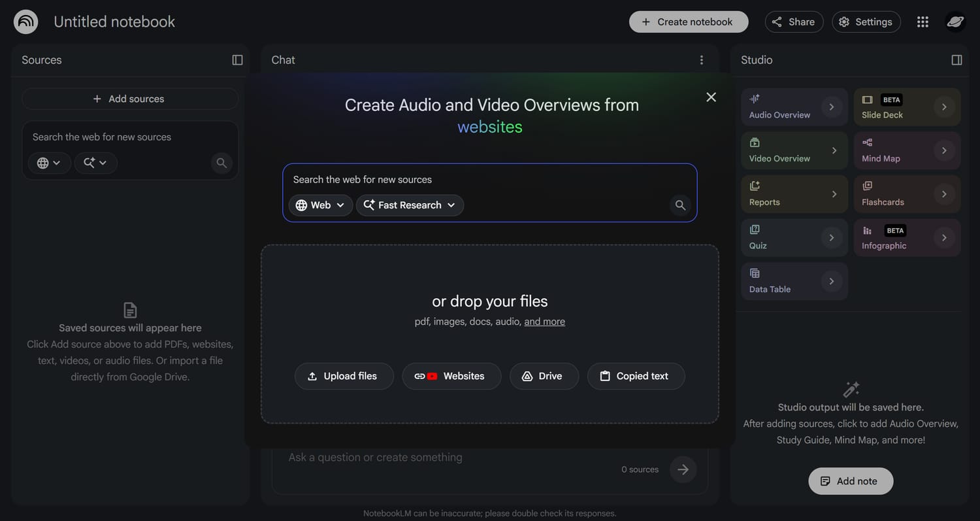Open the account avatar menu
980x521 pixels.
click(x=955, y=22)
